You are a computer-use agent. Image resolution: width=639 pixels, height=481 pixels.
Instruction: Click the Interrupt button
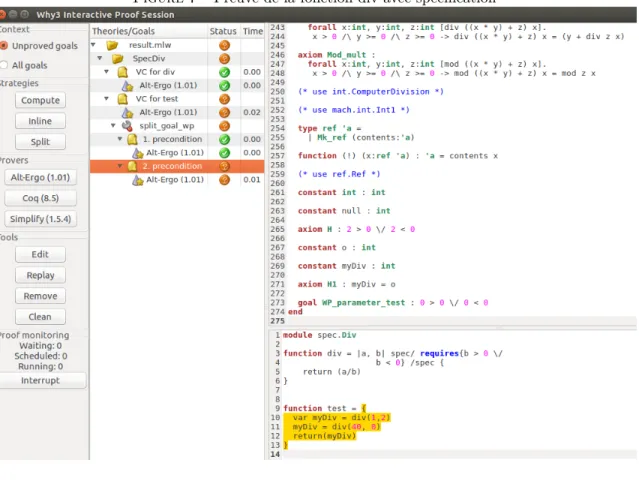[x=42, y=380]
